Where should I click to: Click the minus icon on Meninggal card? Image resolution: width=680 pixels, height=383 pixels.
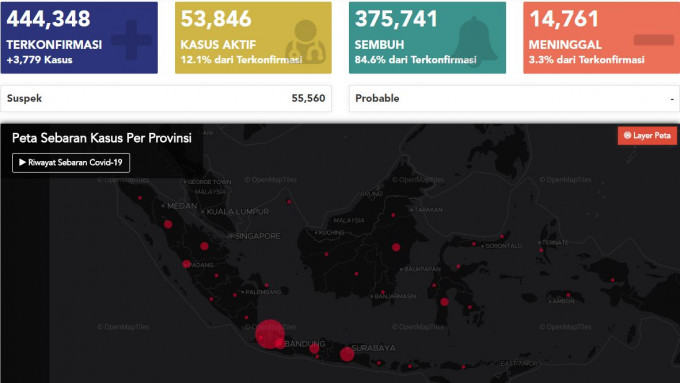pyautogui.click(x=654, y=40)
